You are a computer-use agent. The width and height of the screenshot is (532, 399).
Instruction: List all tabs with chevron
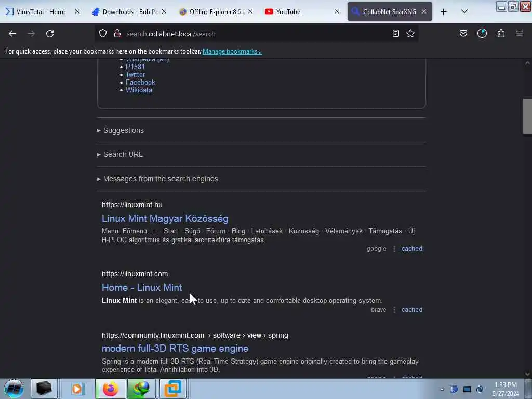click(x=464, y=12)
